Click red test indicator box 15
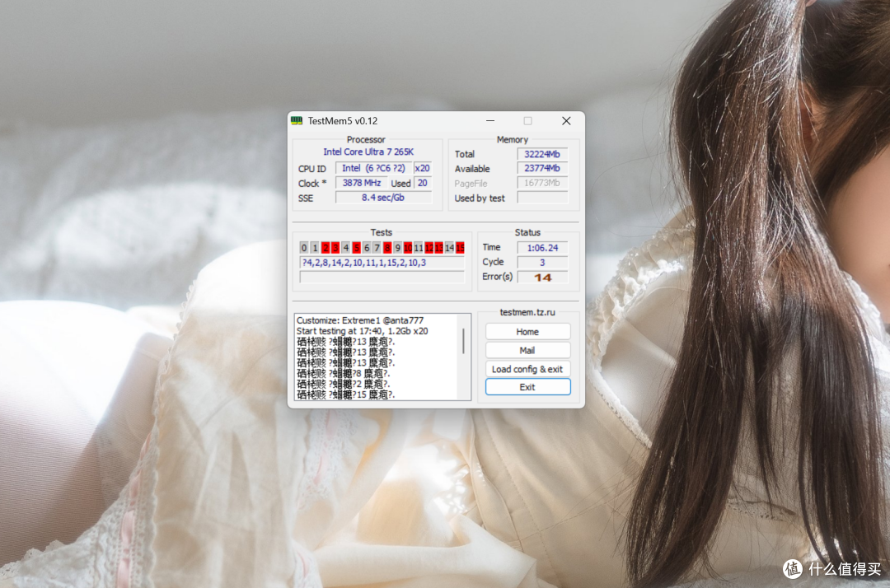The height and width of the screenshot is (588, 890). pyautogui.click(x=460, y=248)
